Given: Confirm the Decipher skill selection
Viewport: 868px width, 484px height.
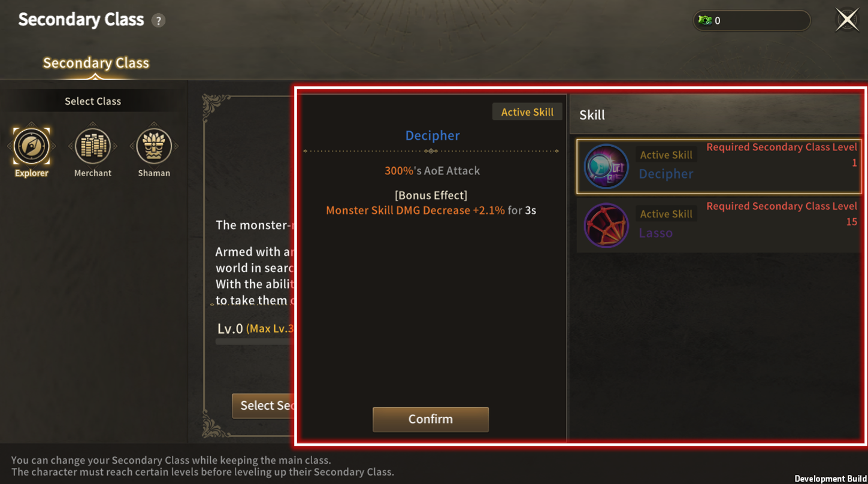Looking at the screenshot, I should point(431,419).
